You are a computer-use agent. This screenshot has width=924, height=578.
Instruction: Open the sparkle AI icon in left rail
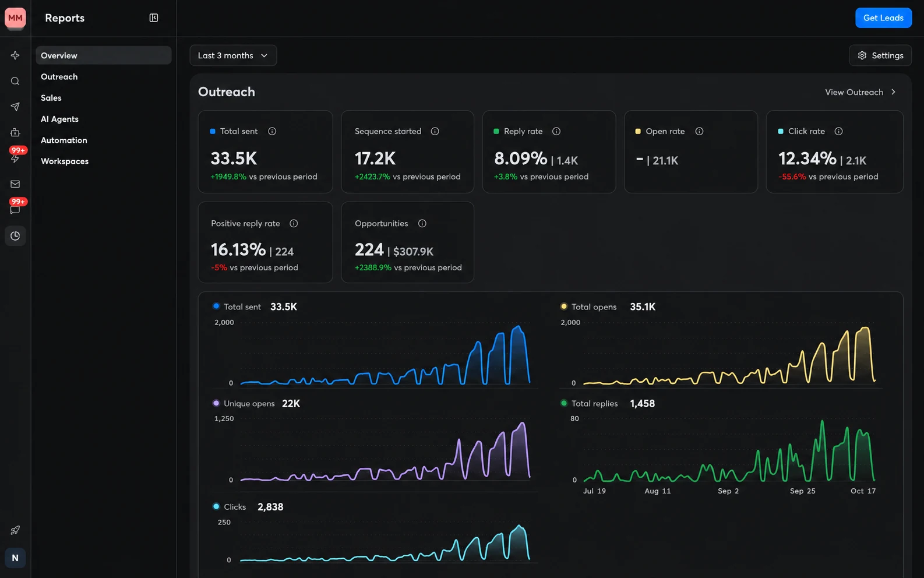[x=15, y=55]
